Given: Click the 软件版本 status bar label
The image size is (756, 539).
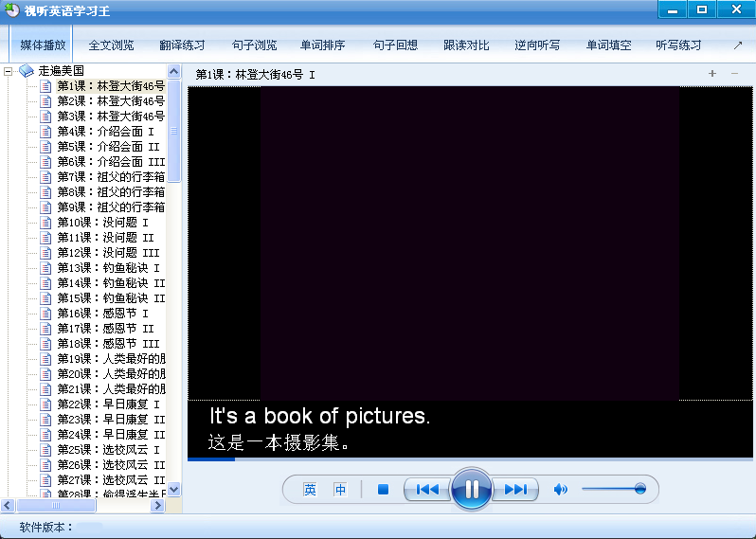Looking at the screenshot, I should [45, 528].
